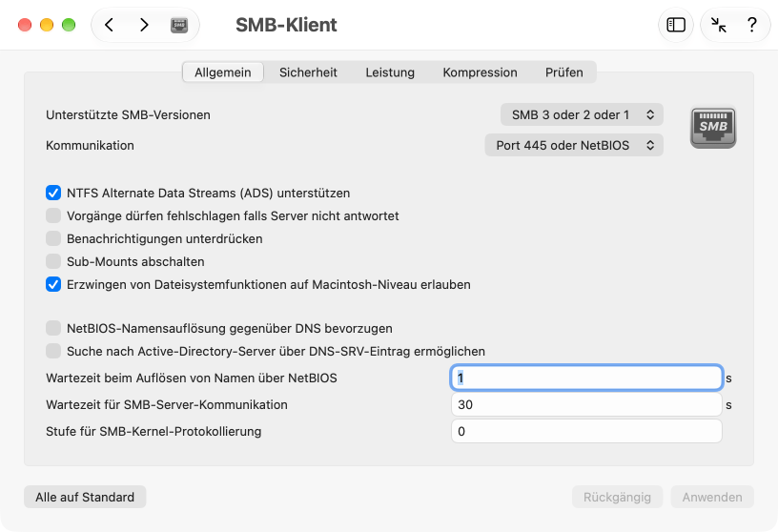Select the Leistung tab

coord(390,72)
